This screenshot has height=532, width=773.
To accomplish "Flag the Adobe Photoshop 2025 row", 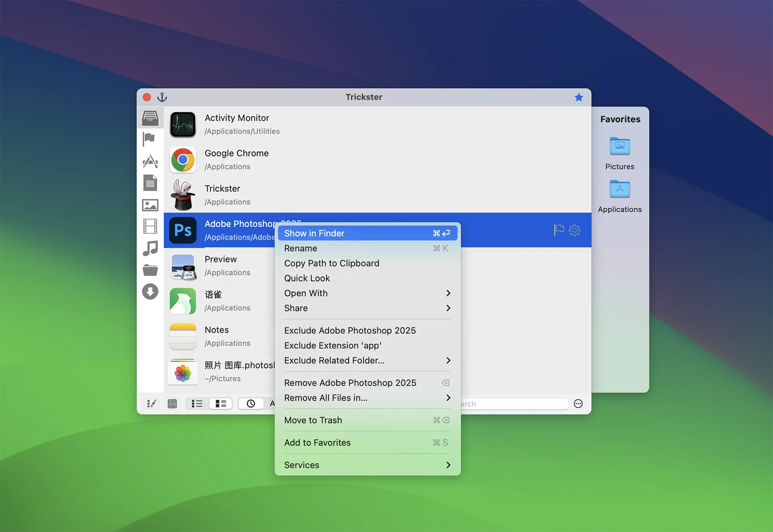I will 559,230.
